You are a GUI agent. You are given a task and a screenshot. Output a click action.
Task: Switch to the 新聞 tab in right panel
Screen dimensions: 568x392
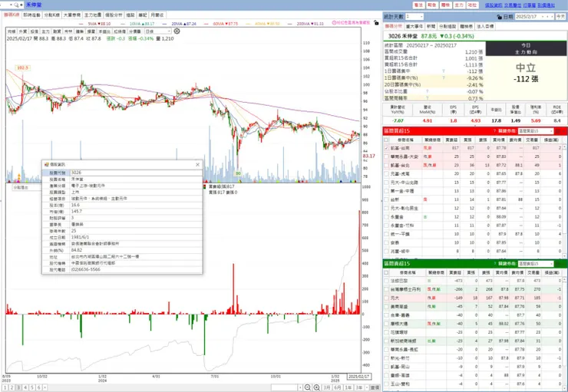[431, 26]
